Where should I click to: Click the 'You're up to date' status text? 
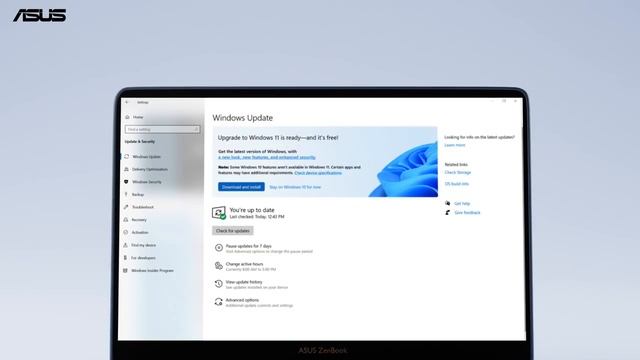tap(252, 210)
